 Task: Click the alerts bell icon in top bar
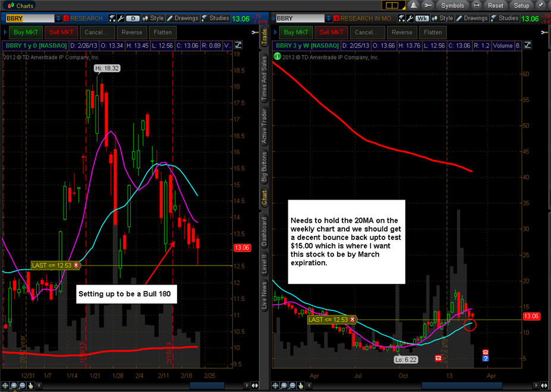(x=414, y=5)
